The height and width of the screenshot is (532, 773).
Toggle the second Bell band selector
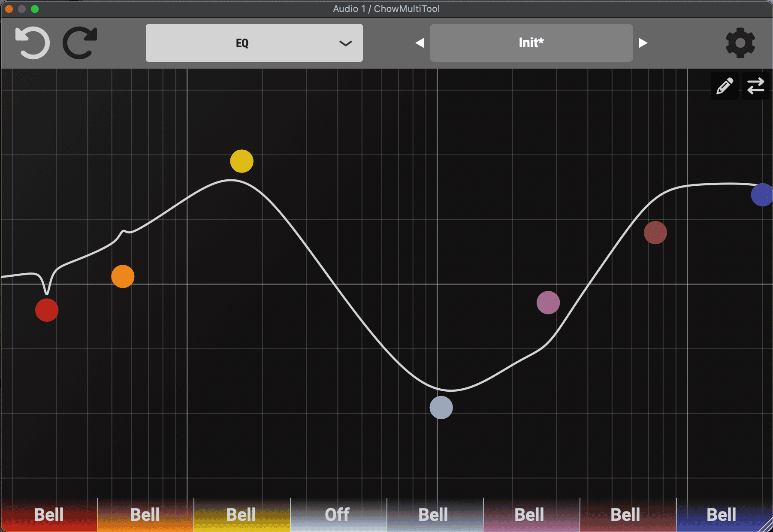145,514
